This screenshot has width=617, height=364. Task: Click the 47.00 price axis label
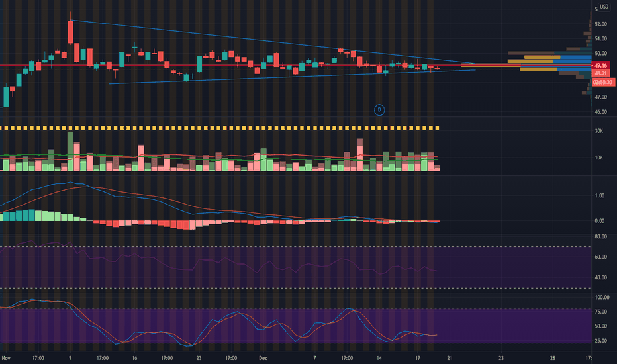click(x=600, y=97)
